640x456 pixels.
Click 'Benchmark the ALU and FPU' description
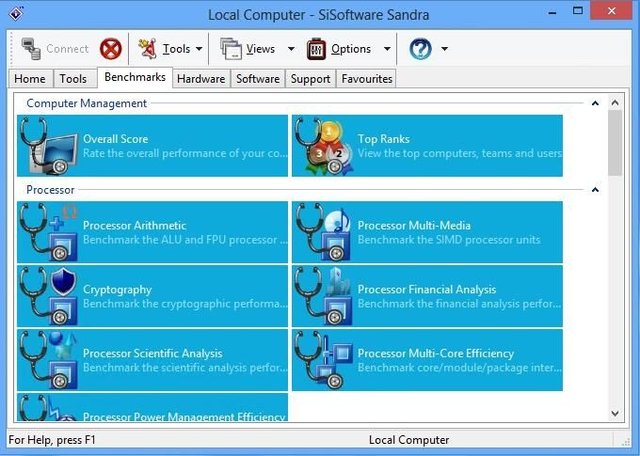185,240
